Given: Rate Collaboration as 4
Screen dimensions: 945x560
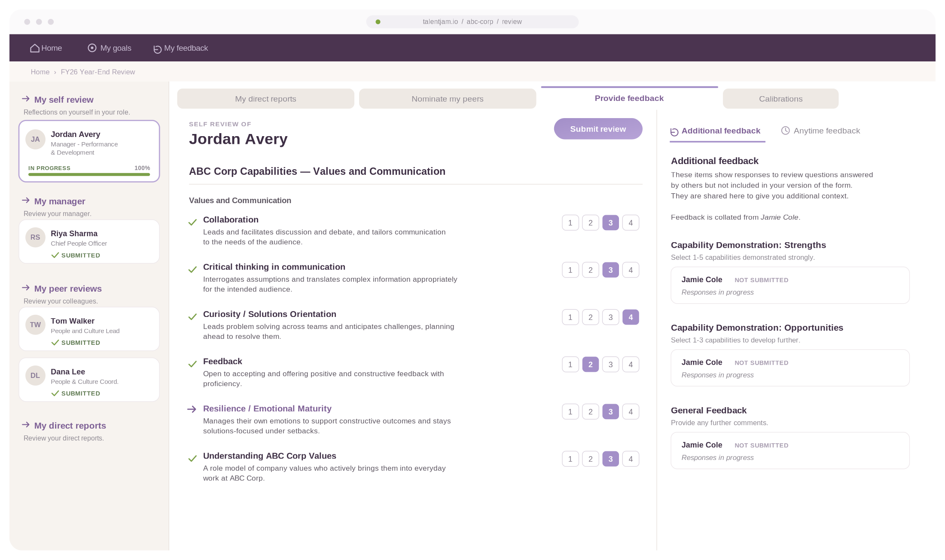Looking at the screenshot, I should (631, 223).
